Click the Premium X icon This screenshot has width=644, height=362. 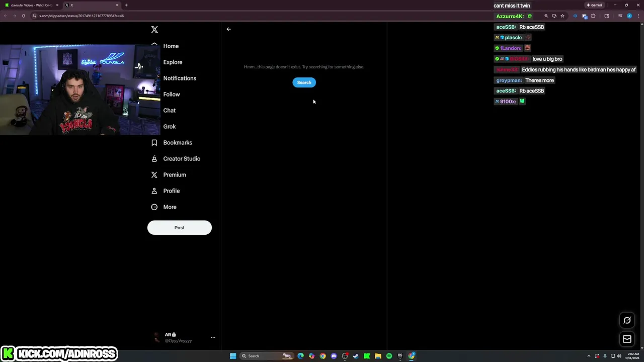[x=154, y=175]
